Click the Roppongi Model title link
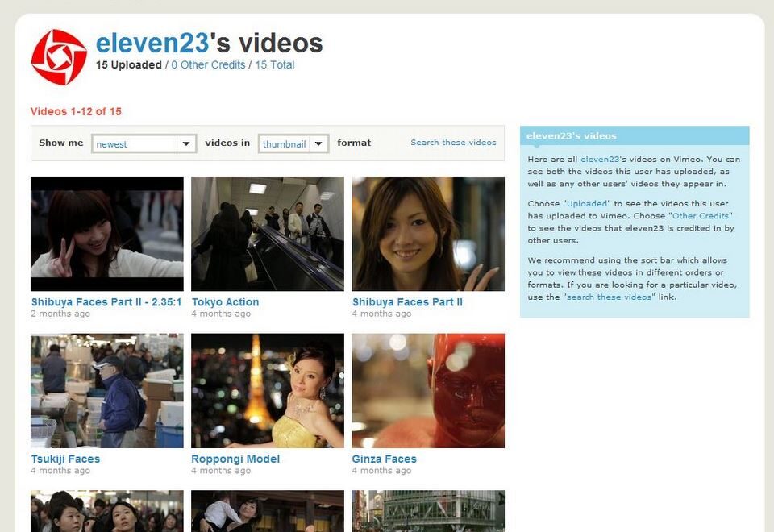The width and height of the screenshot is (774, 532). click(x=235, y=459)
